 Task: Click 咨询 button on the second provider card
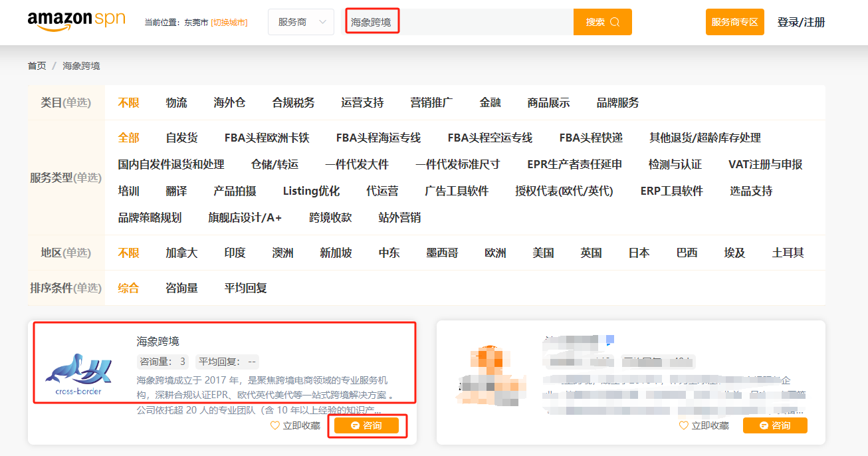point(775,425)
